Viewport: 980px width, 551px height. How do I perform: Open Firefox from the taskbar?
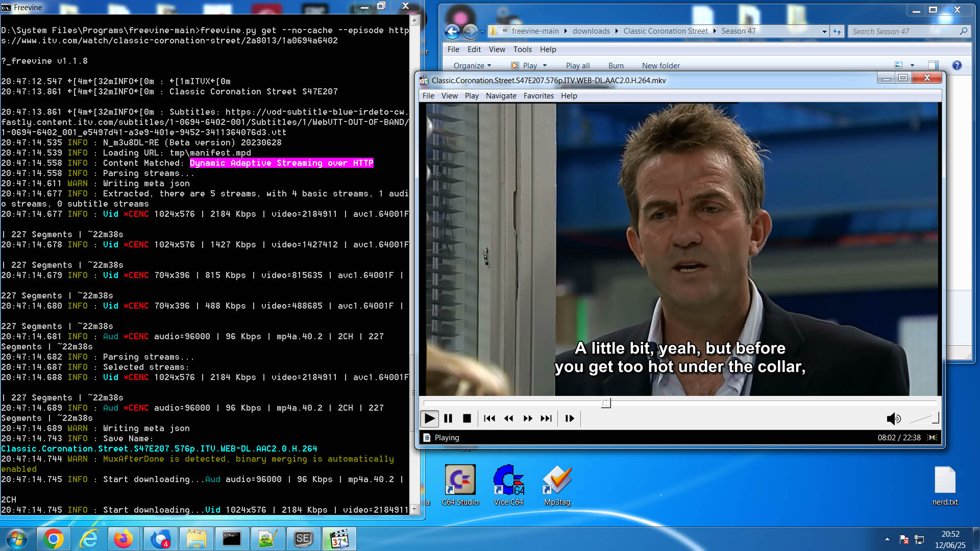point(123,539)
